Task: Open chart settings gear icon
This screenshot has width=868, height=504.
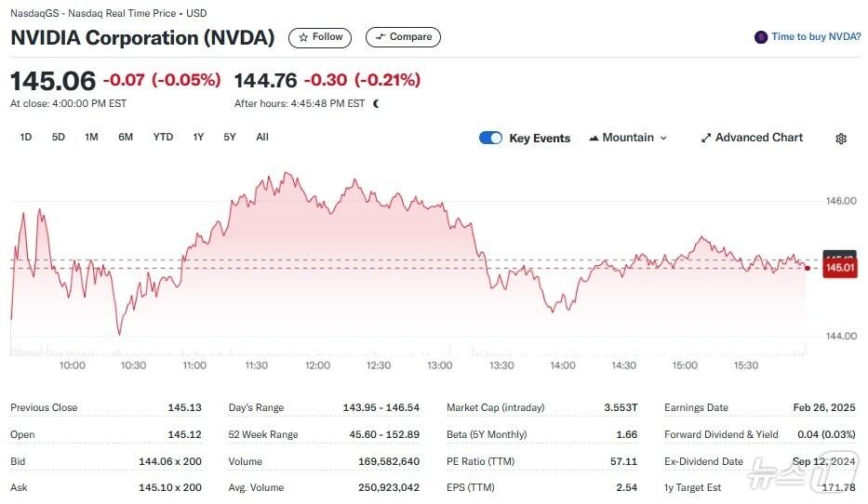Action: click(x=841, y=139)
